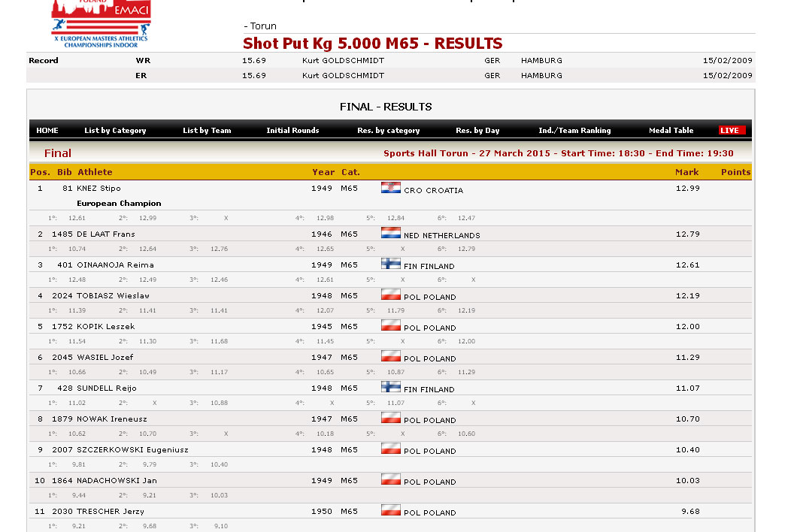View Res. by Day results

tap(477, 131)
